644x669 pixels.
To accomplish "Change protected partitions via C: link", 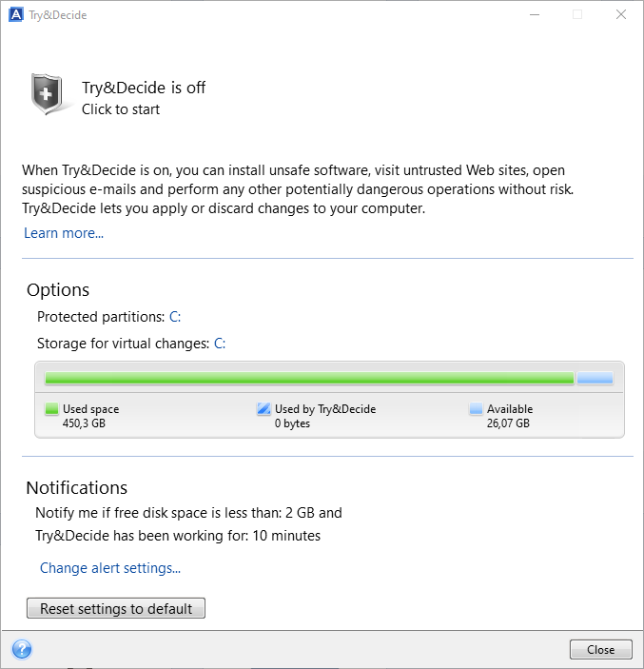I will coord(175,317).
